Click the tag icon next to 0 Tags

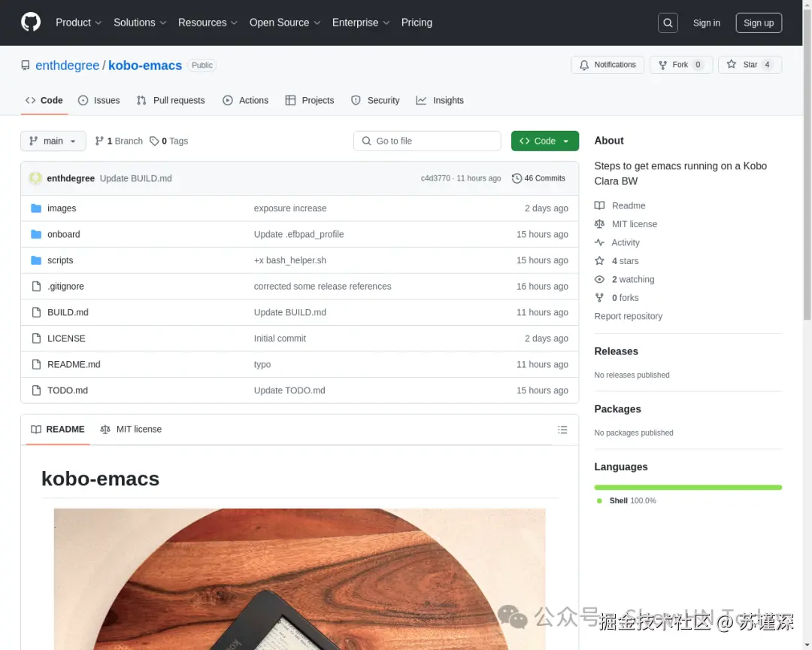[154, 141]
